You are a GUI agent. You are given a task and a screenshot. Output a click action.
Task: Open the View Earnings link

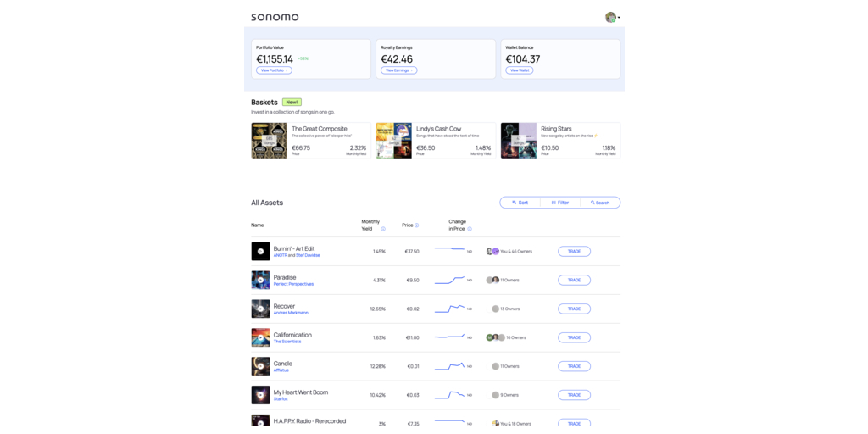[398, 70]
